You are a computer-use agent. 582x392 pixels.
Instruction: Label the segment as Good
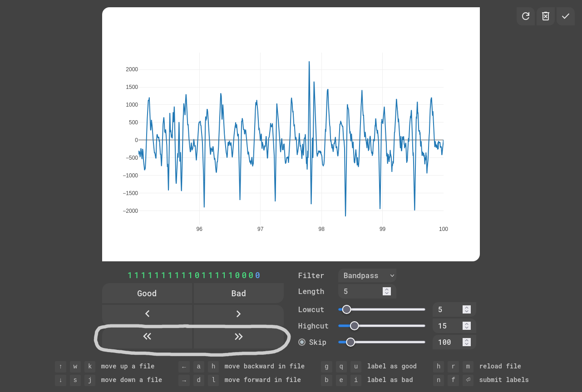tap(147, 294)
